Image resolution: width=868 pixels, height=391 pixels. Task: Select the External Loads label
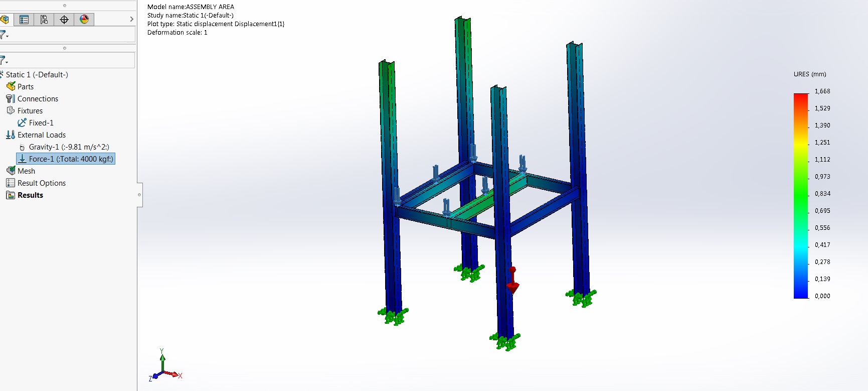point(42,135)
